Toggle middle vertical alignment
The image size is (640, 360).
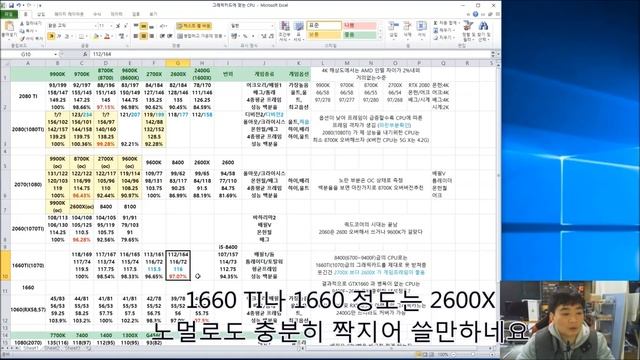click(144, 26)
